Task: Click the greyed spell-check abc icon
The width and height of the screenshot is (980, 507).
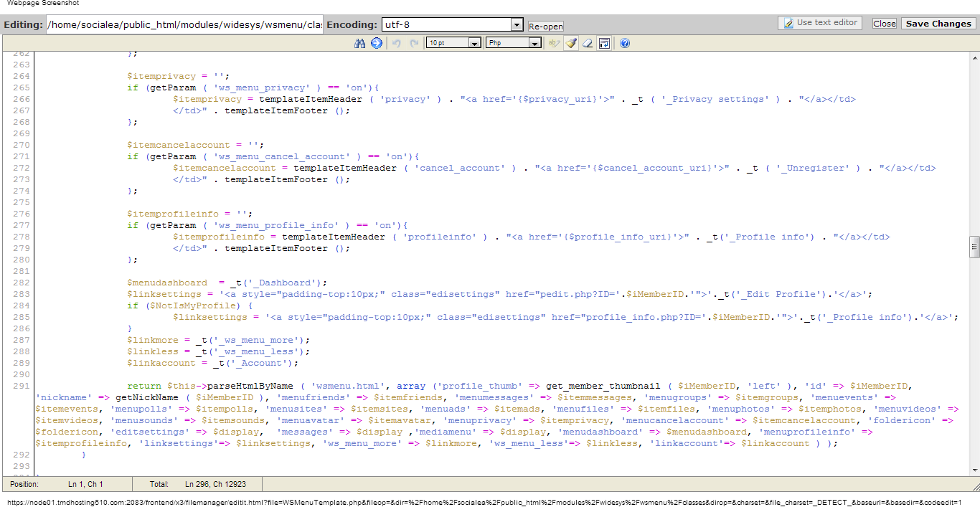Action: coord(553,43)
